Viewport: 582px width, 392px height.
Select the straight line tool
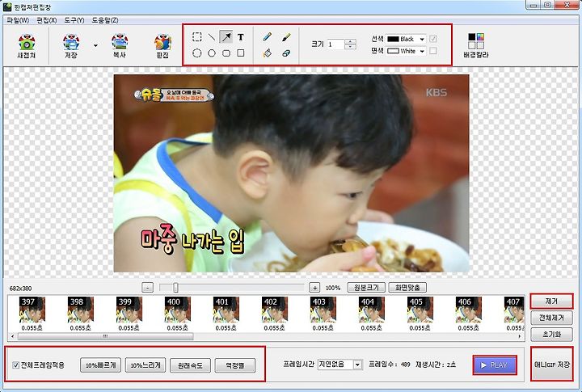(212, 36)
